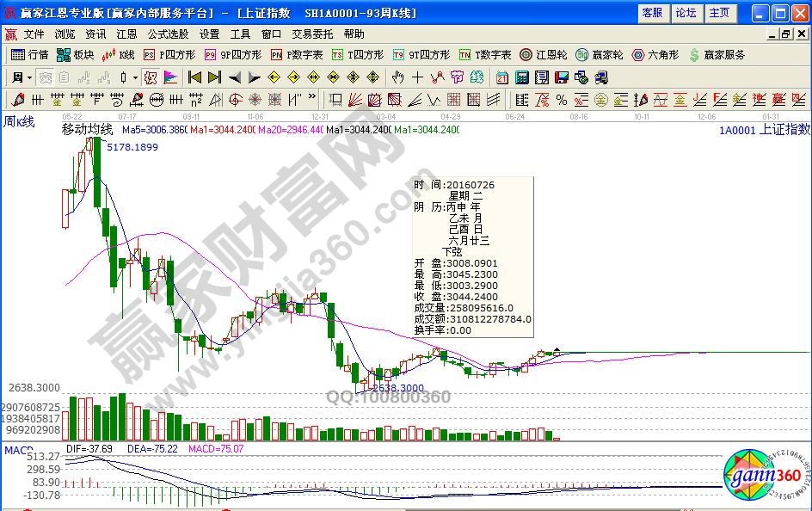Open 赢家服务 service button
Screen dimensions: 812x511
point(717,55)
